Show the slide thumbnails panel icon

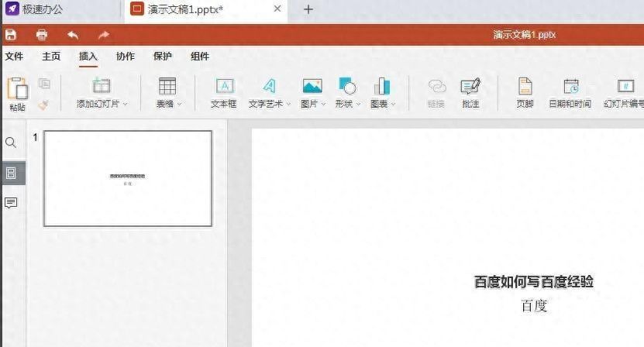11,173
